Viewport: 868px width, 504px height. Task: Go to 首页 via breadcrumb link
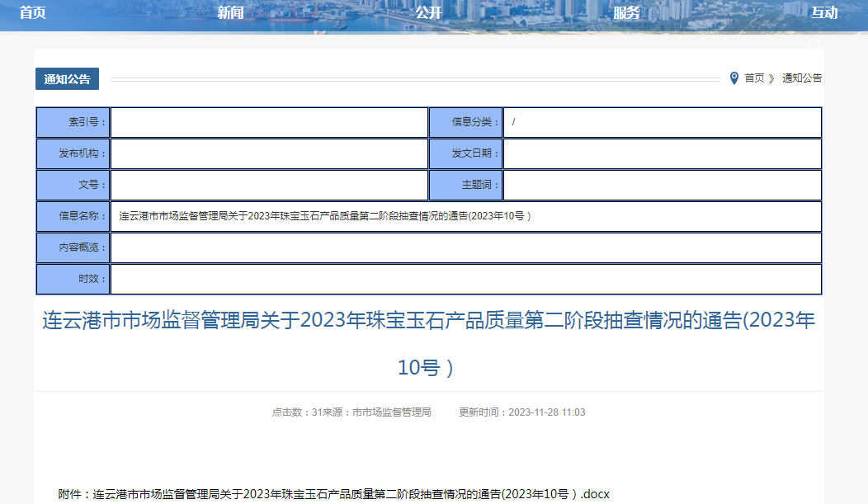coord(754,78)
